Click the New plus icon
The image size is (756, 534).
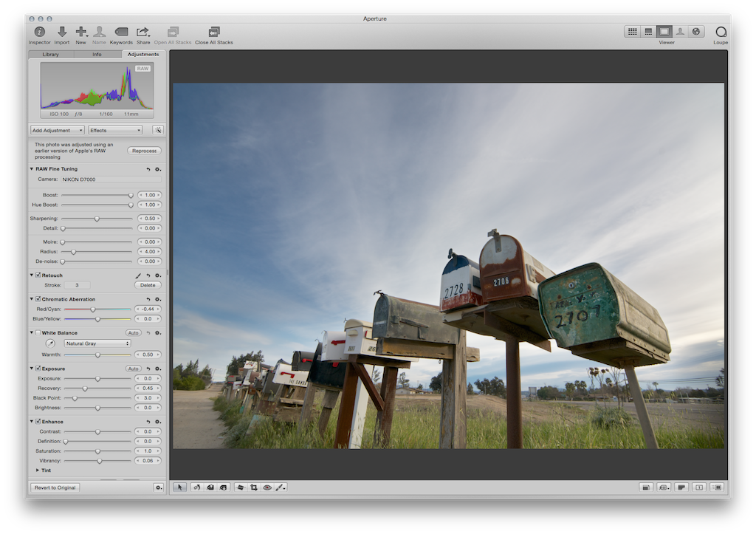pos(81,32)
